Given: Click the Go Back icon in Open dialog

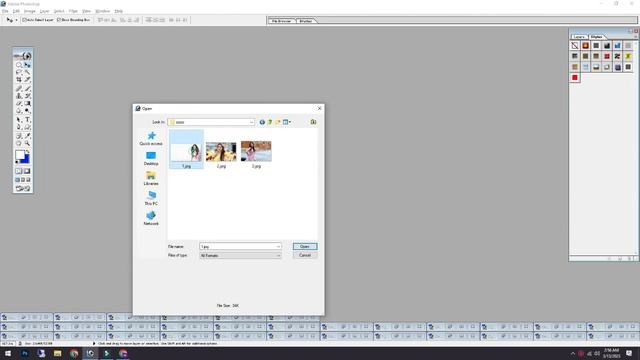Looking at the screenshot, I should tap(262, 122).
